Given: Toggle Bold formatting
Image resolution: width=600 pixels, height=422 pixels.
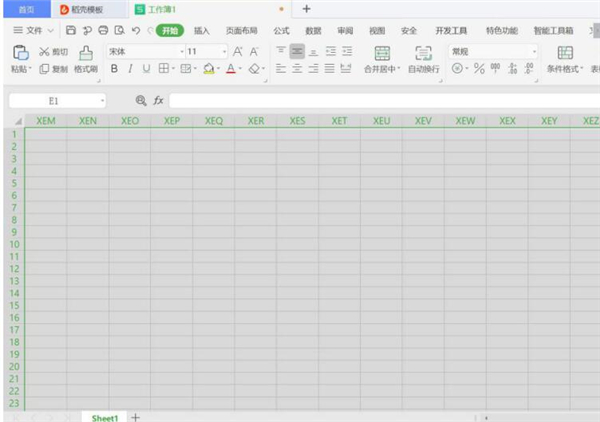Looking at the screenshot, I should pos(114,69).
